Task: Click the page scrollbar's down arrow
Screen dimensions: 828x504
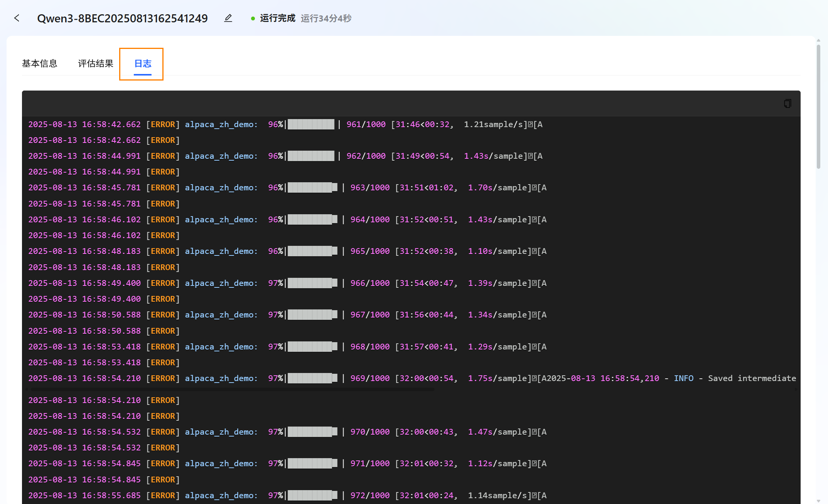Action: coord(818,501)
